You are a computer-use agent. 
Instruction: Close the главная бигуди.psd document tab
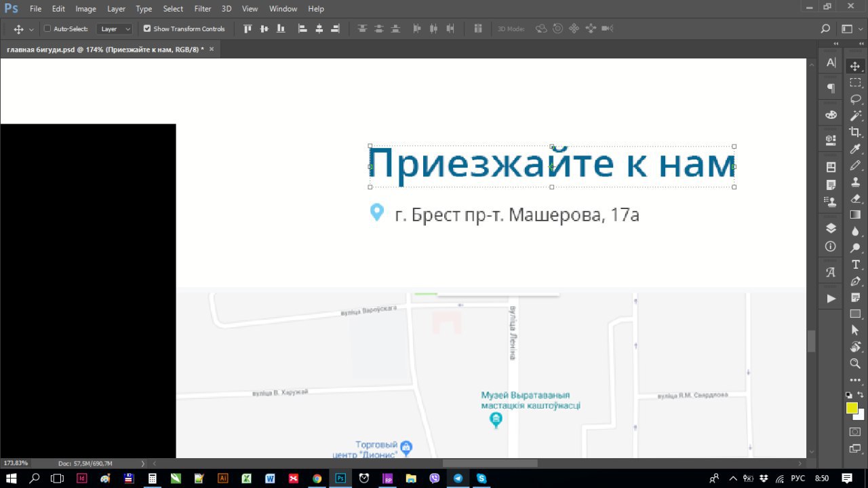pyautogui.click(x=212, y=49)
